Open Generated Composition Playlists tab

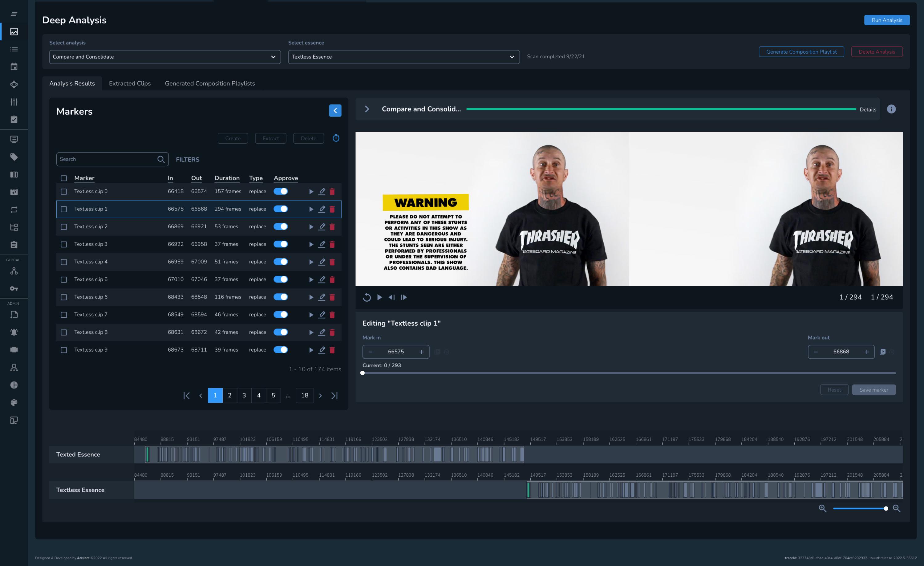click(210, 83)
